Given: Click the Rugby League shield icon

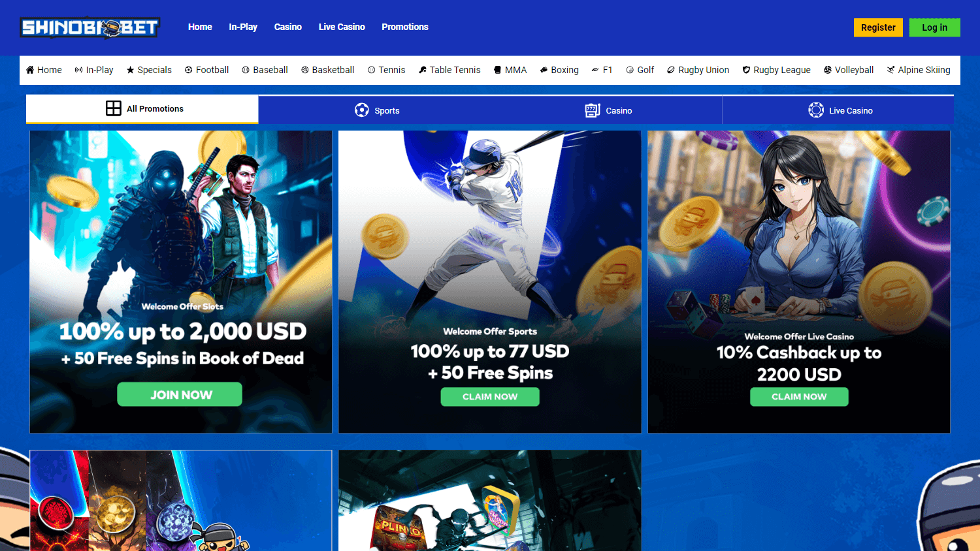Looking at the screenshot, I should click(x=746, y=70).
